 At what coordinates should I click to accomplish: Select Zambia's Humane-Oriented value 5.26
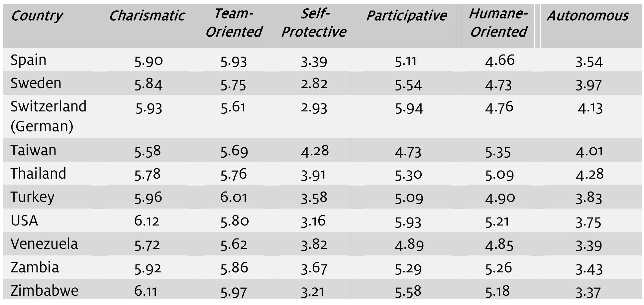click(498, 268)
